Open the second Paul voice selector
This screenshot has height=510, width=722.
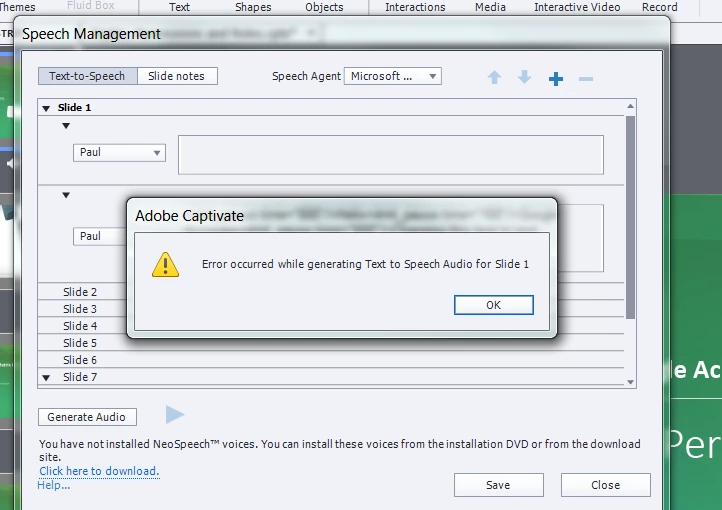point(99,237)
